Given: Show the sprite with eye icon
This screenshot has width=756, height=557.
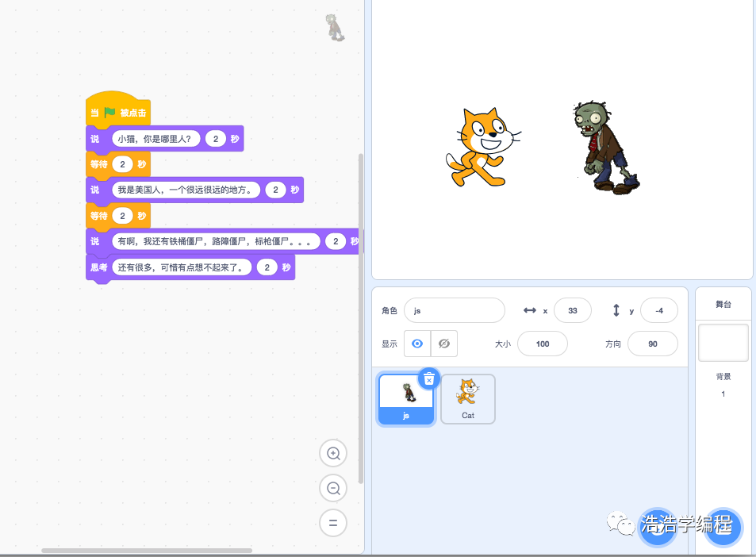Looking at the screenshot, I should 417,344.
